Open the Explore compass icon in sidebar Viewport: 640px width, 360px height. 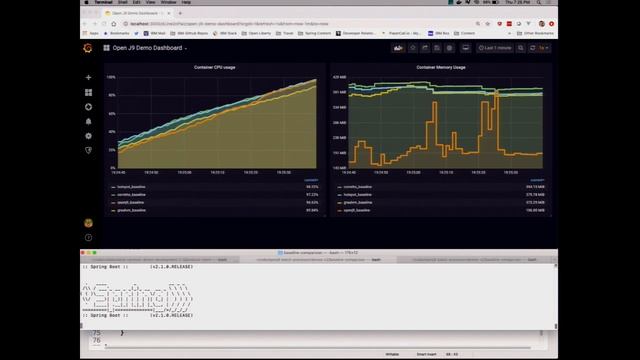click(88, 107)
